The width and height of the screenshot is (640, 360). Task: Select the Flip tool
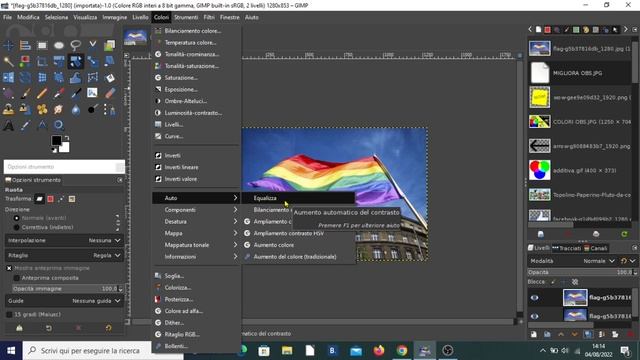click(x=8, y=78)
